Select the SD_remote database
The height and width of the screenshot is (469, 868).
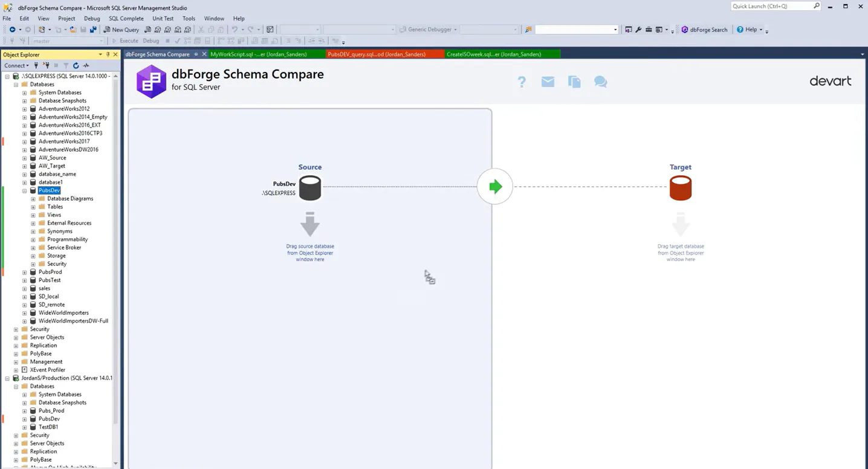point(51,305)
